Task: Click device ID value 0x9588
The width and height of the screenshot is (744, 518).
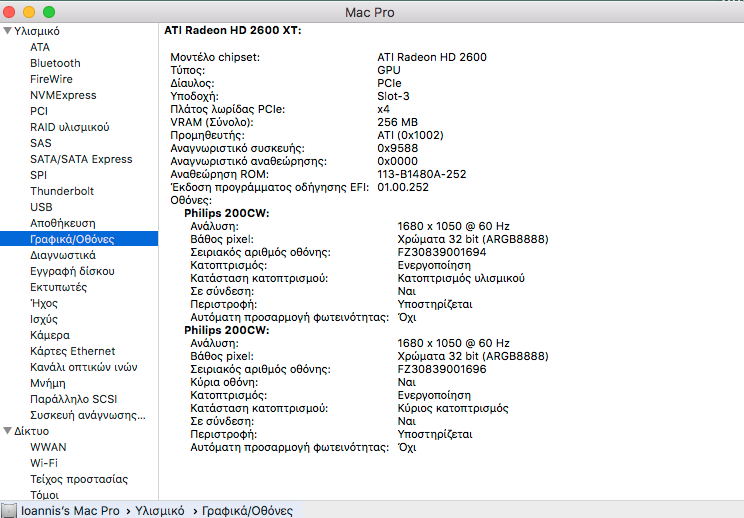Action: 398,148
